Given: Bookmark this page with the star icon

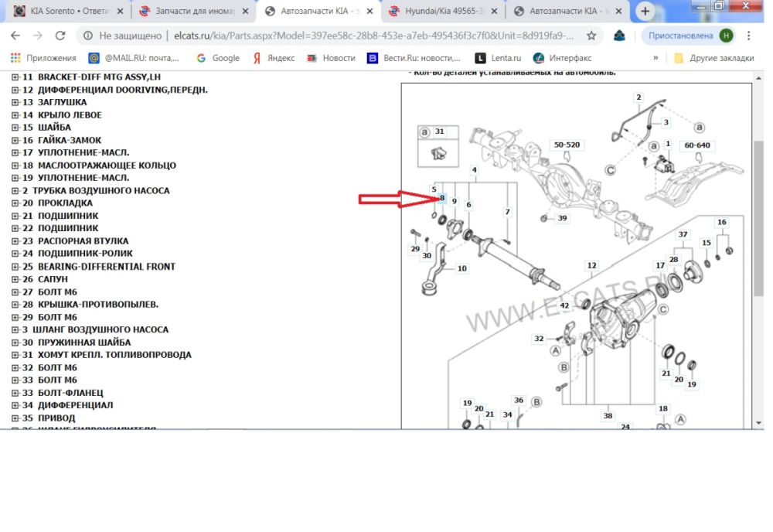Looking at the screenshot, I should point(591,36).
